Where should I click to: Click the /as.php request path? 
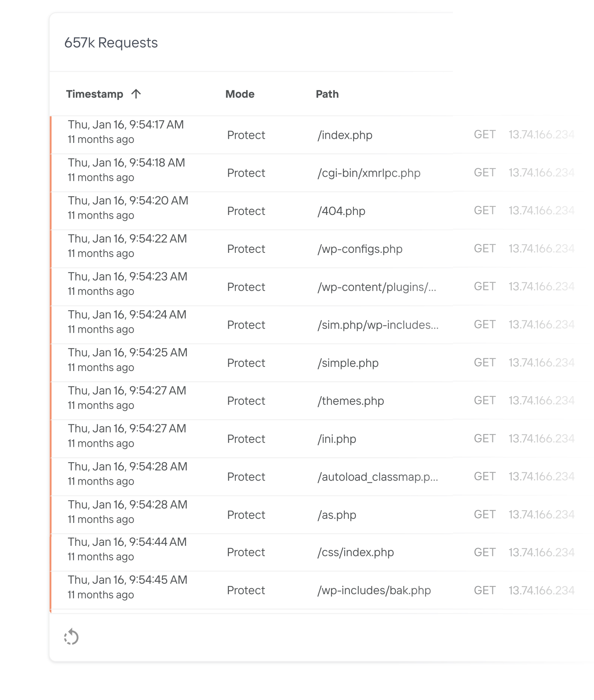pos(337,515)
